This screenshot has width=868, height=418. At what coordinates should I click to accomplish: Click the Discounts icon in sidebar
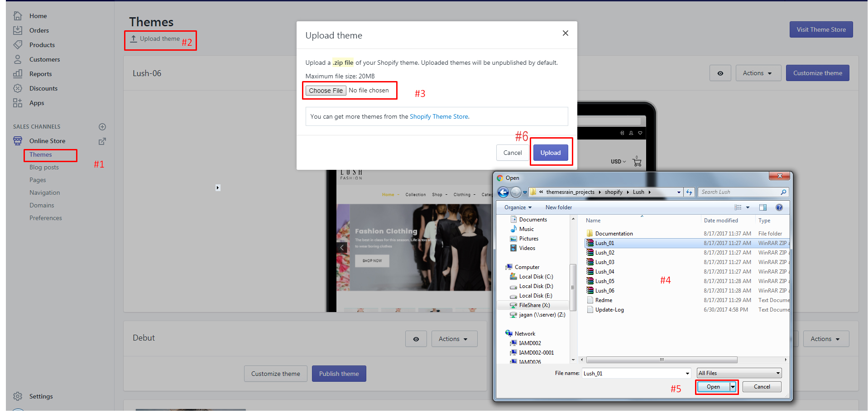[x=18, y=88]
